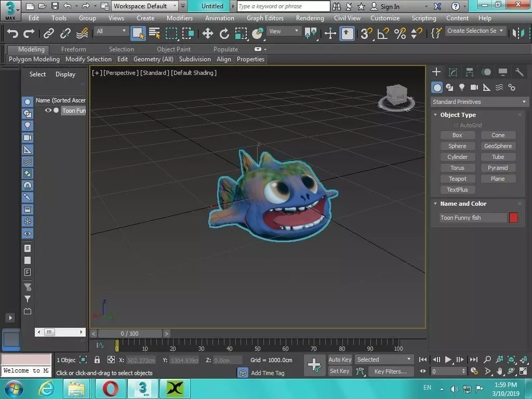532x399 pixels.
Task: Open the Polygon Modeling ribbon panel
Action: tap(34, 59)
